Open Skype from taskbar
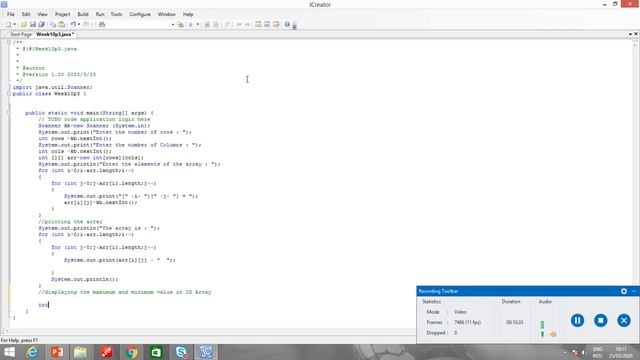640x360 pixels. (x=182, y=352)
